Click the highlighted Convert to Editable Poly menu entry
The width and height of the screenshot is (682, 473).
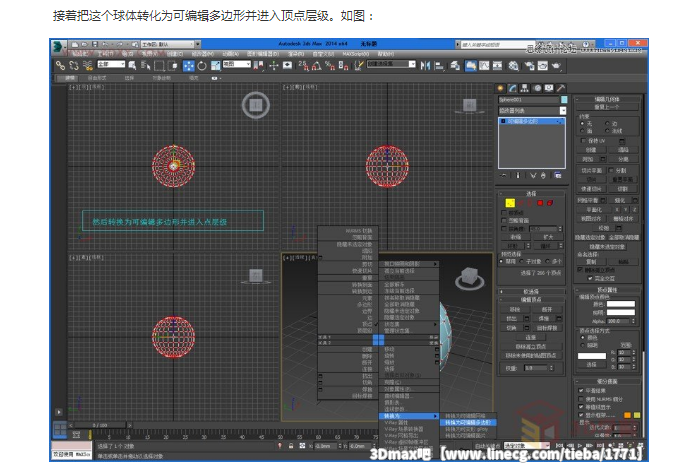(x=468, y=422)
